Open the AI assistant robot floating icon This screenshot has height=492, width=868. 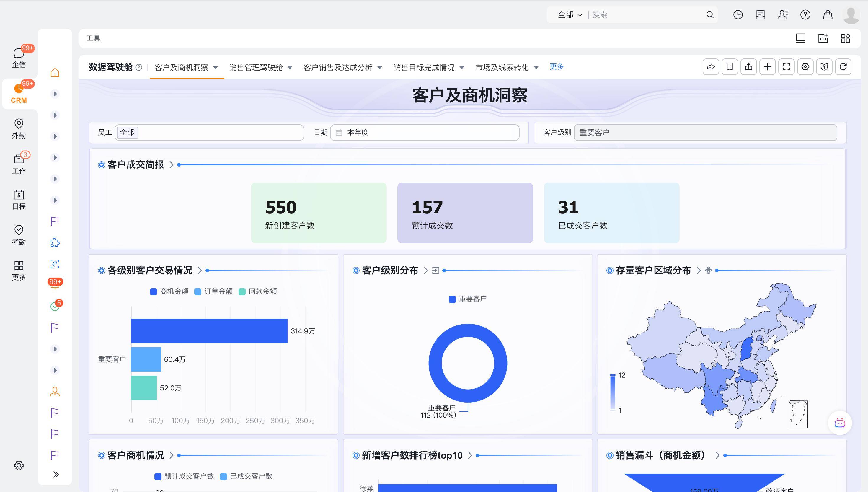tap(840, 423)
